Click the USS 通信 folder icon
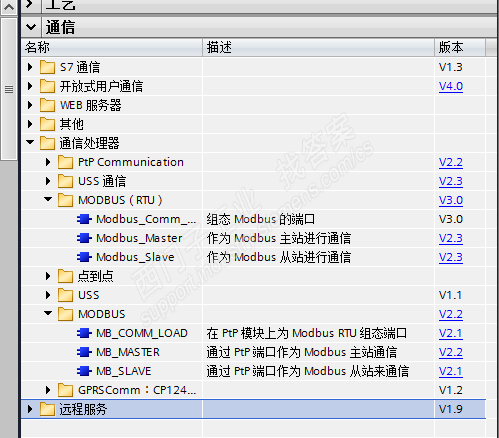Viewport: 499px width, 438px height. point(65,181)
